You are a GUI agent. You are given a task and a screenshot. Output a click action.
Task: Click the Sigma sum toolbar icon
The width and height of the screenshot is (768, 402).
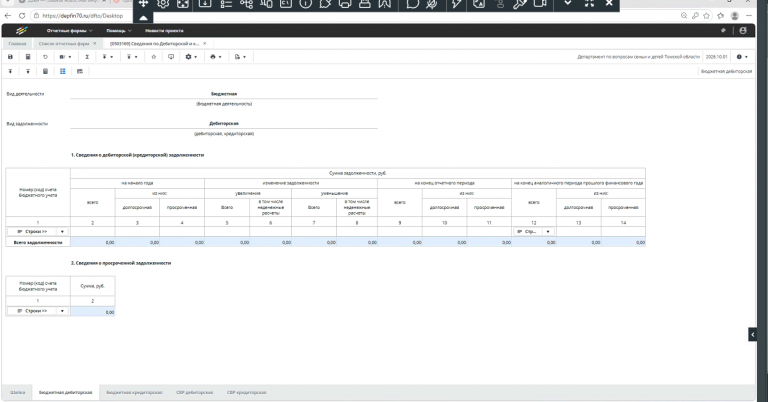(x=87, y=57)
